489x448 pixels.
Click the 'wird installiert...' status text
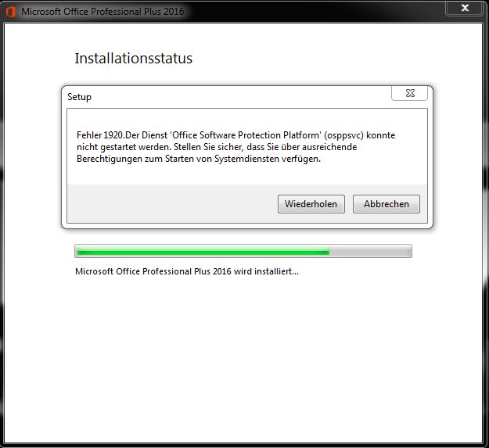point(187,271)
